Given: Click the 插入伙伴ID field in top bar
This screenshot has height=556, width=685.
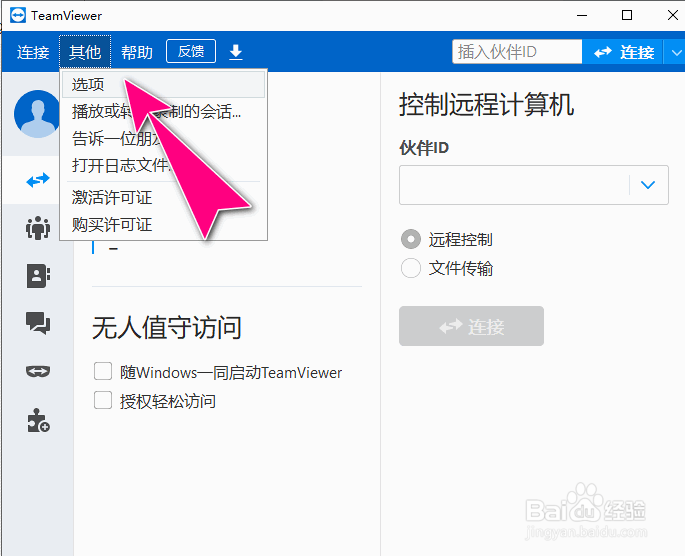Looking at the screenshot, I should point(517,52).
